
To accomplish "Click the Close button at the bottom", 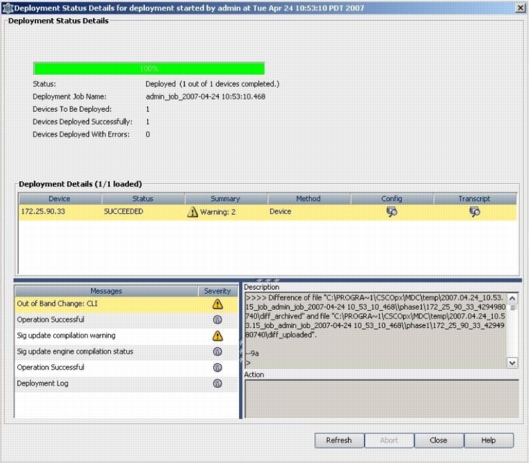I will [x=439, y=440].
